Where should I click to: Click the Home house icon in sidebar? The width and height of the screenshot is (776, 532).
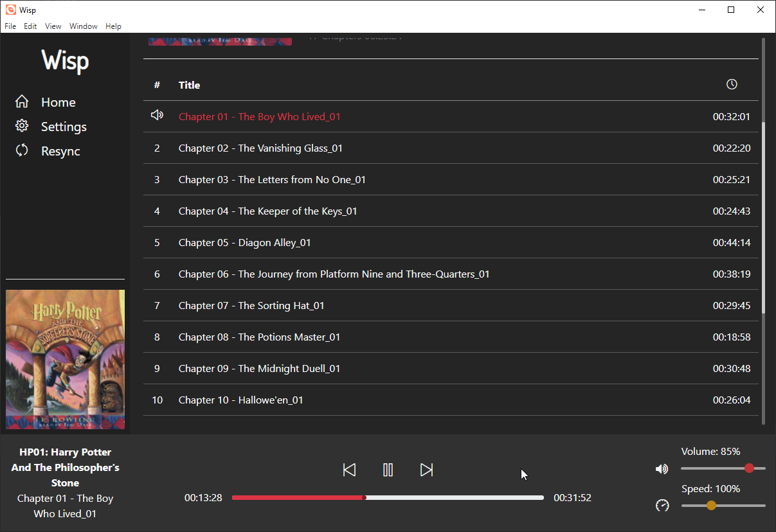coord(22,102)
